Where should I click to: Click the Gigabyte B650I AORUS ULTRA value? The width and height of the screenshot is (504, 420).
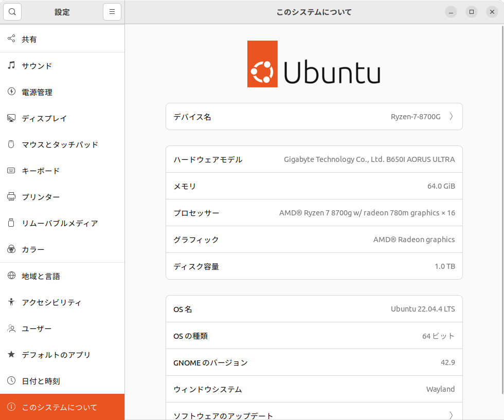click(369, 159)
